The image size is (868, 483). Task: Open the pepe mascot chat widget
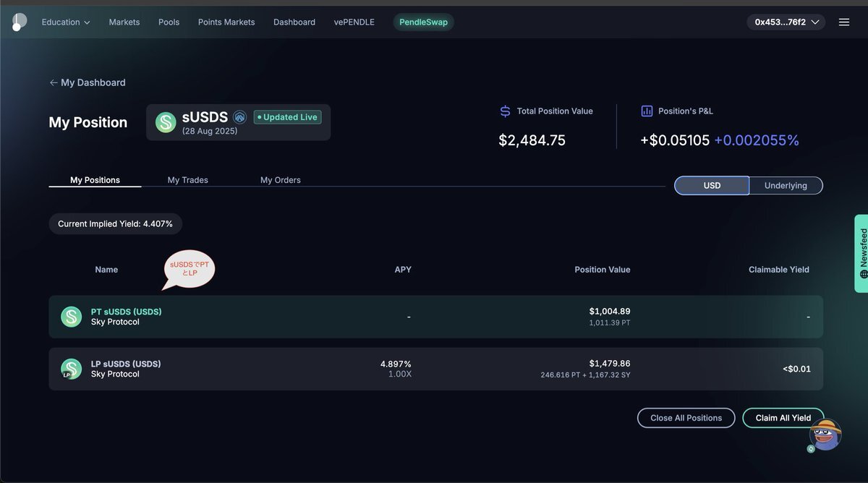click(825, 435)
